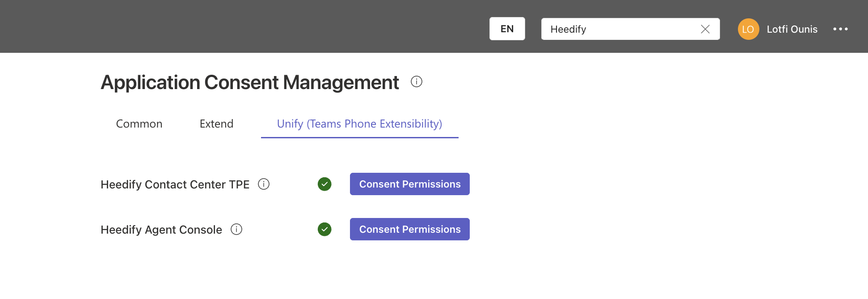The image size is (868, 299).
Task: Click the Heedify Agent Console label
Action: (x=161, y=230)
